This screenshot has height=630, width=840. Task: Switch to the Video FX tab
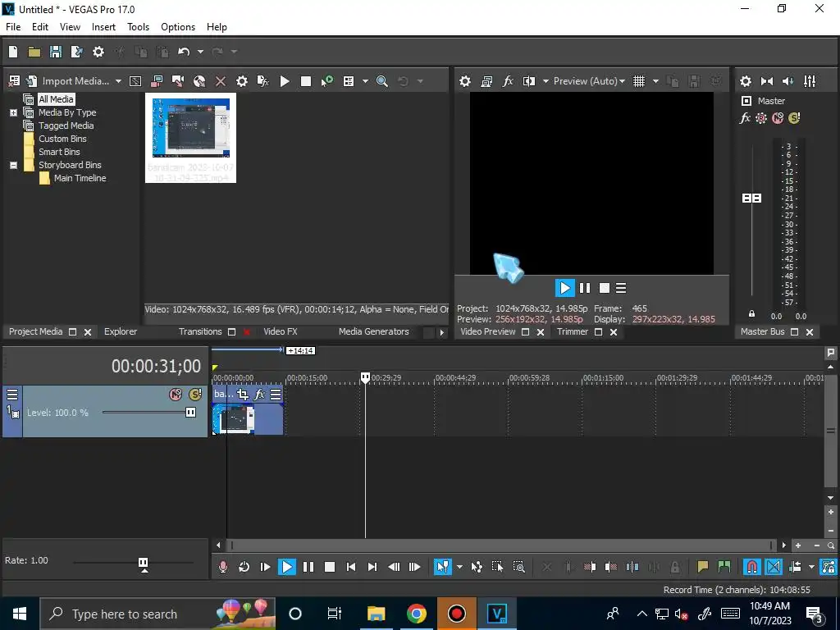281,331
